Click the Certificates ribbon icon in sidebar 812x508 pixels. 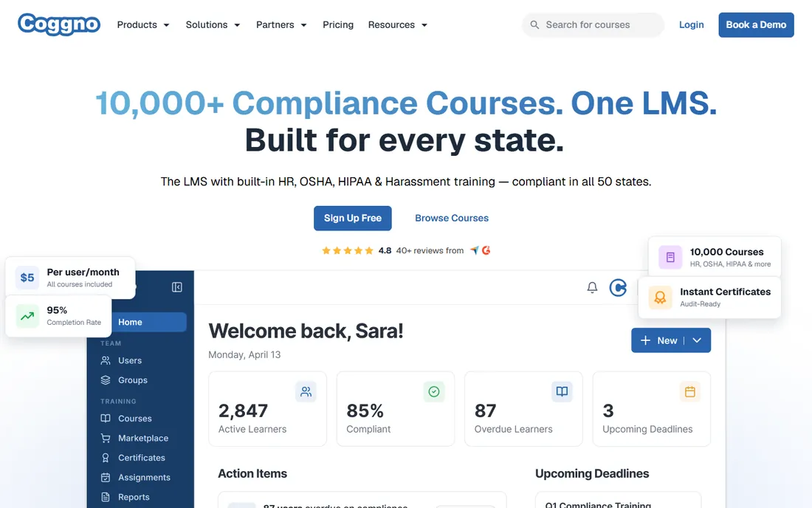pyautogui.click(x=106, y=458)
